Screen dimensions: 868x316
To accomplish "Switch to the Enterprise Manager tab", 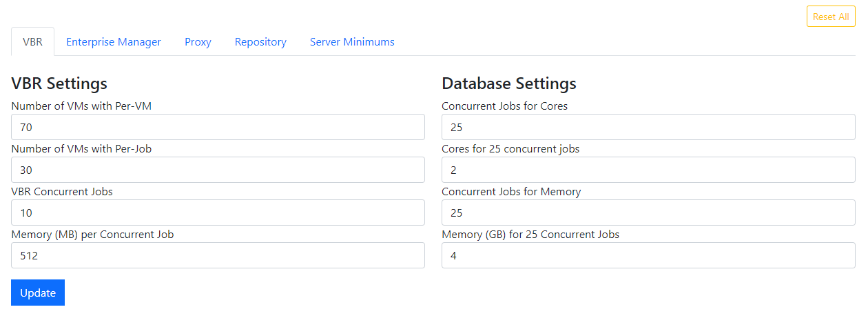I will click(x=114, y=42).
